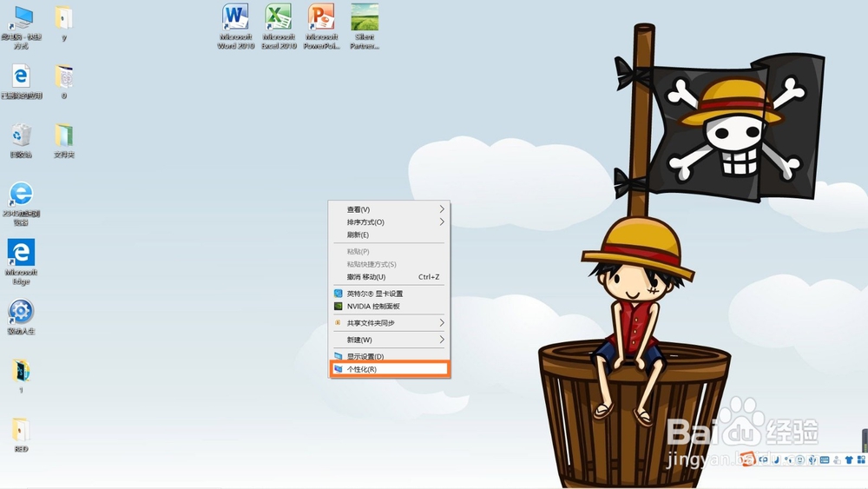Open the emoji smiley in input toolbar
This screenshot has height=489, width=868.
click(x=800, y=459)
